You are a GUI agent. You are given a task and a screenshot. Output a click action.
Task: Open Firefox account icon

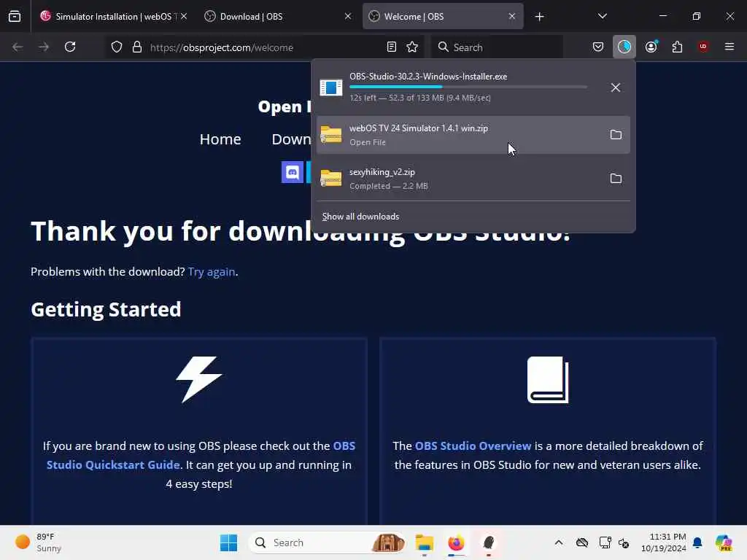(651, 47)
